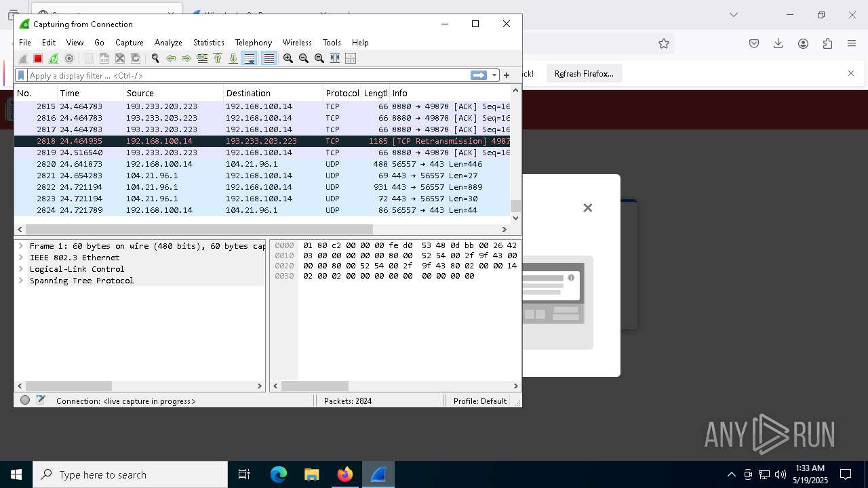Start capturing packets with shark fin icon
Screen dimensions: 868x488
[x=23, y=58]
